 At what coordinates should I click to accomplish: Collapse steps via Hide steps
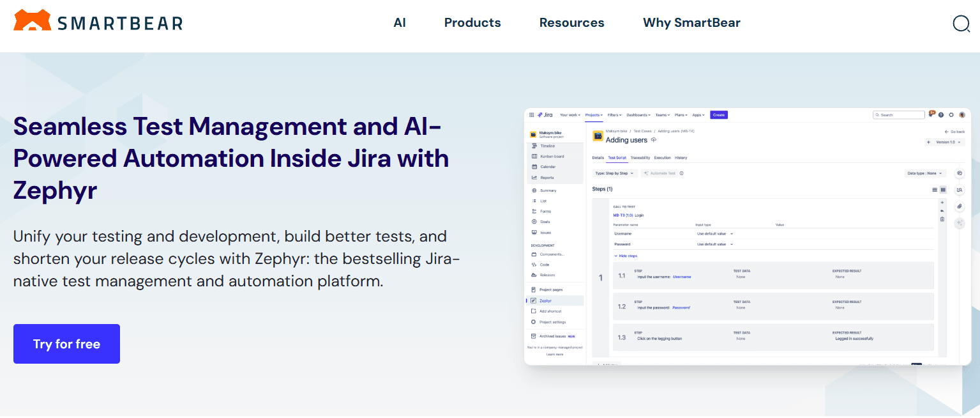click(x=626, y=256)
